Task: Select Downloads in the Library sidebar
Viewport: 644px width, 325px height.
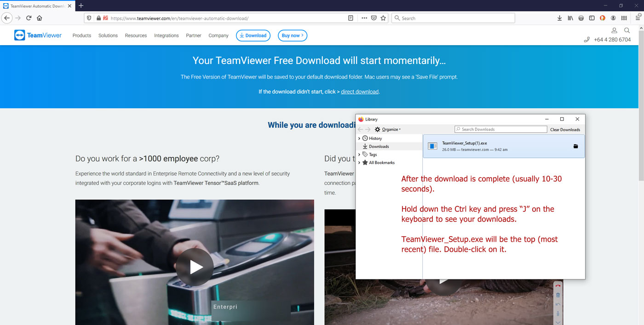Action: [379, 146]
